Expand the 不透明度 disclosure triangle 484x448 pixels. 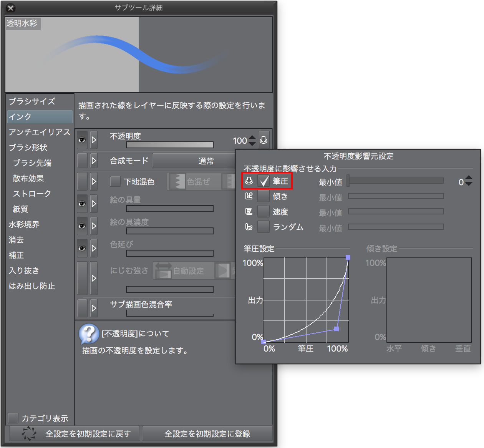point(94,140)
